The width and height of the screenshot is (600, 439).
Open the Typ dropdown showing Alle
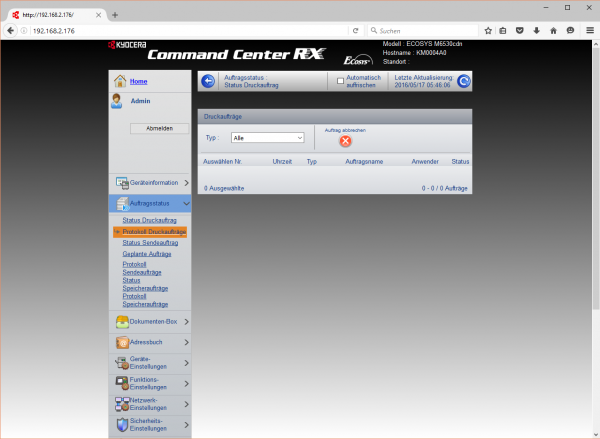(266, 138)
